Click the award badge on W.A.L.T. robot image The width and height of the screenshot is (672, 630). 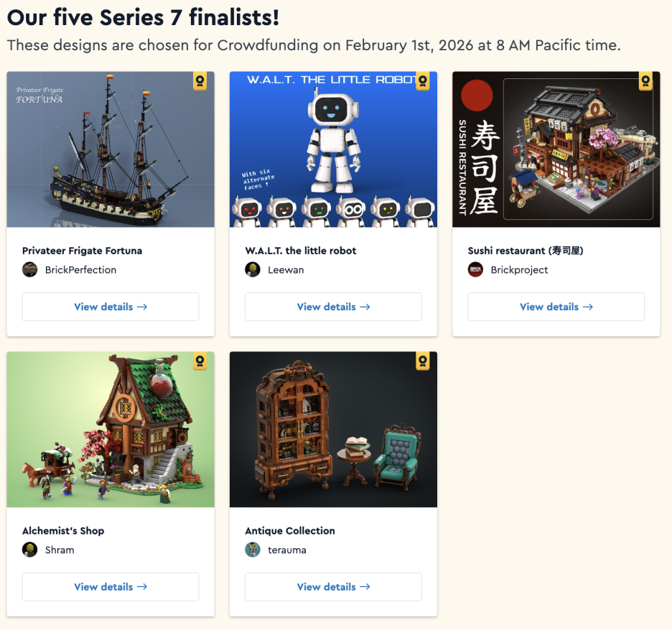click(x=423, y=81)
